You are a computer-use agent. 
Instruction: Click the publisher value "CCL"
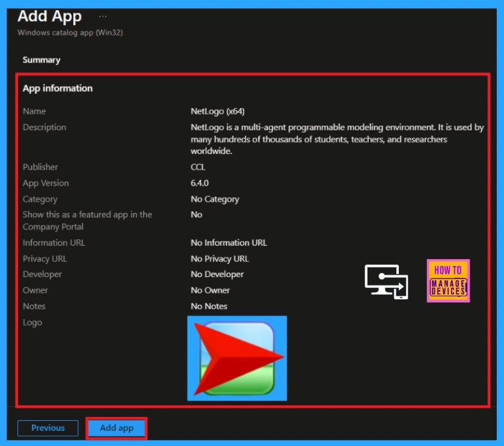(x=198, y=167)
